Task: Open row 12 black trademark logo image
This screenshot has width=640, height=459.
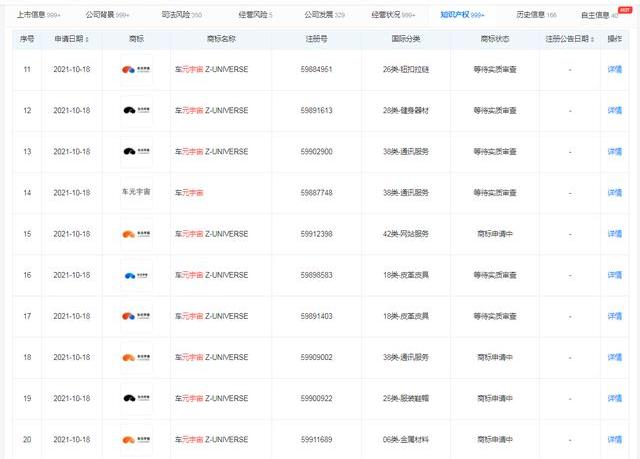Action: click(x=136, y=111)
